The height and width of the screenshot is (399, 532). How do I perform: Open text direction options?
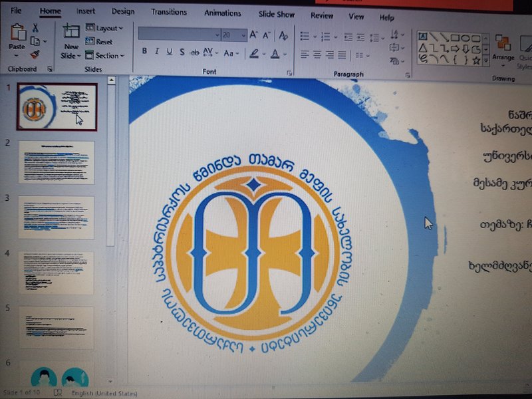pyautogui.click(x=396, y=35)
